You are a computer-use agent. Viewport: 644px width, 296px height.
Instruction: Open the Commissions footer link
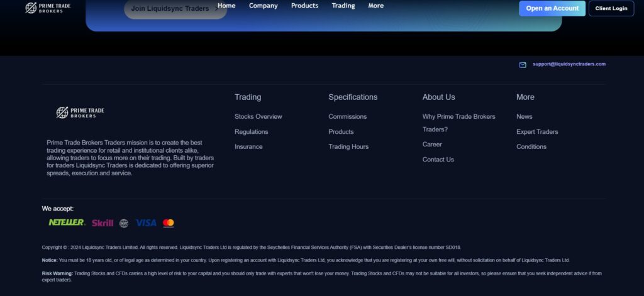(347, 116)
